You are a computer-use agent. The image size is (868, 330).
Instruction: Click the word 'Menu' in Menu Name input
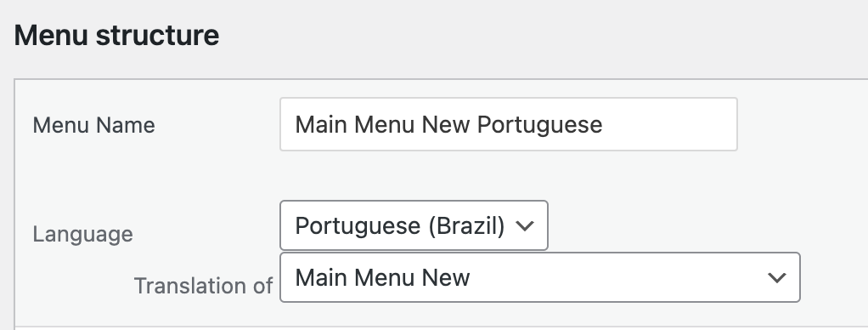point(384,125)
